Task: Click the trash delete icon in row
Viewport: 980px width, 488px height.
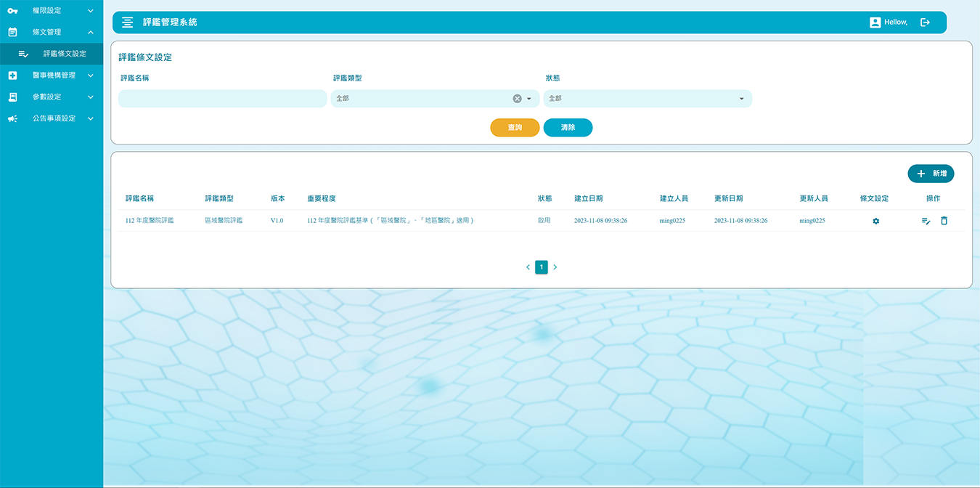Action: coord(944,221)
